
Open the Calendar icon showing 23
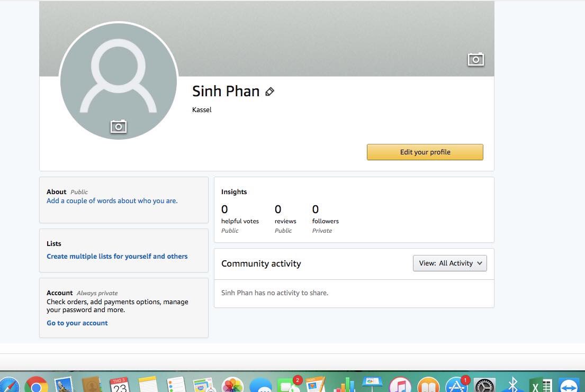point(120,385)
